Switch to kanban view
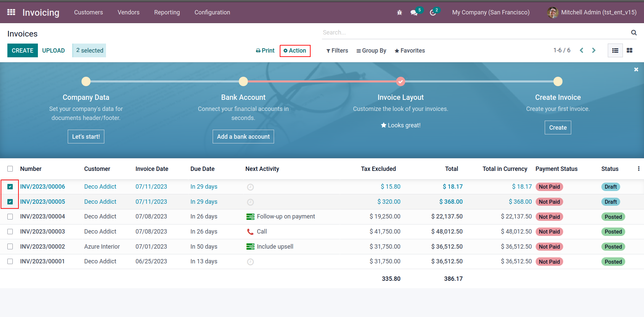Viewport: 644px width, 317px height. click(x=630, y=51)
